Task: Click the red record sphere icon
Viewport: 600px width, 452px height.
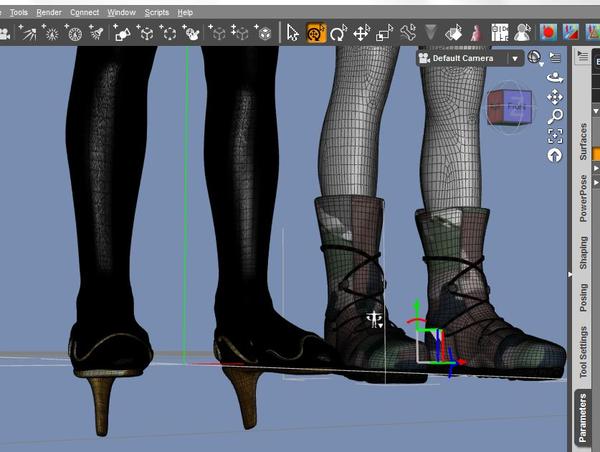Action: [548, 33]
